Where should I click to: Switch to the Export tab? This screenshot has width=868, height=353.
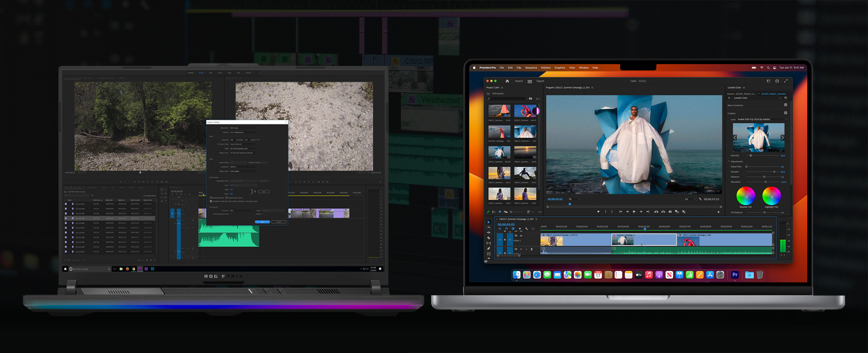click(540, 81)
